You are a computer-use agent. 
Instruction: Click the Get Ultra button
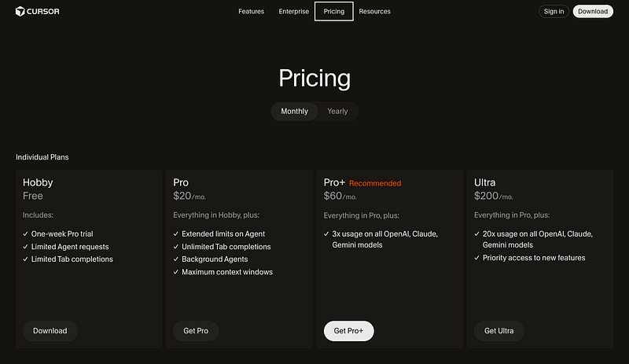click(498, 331)
